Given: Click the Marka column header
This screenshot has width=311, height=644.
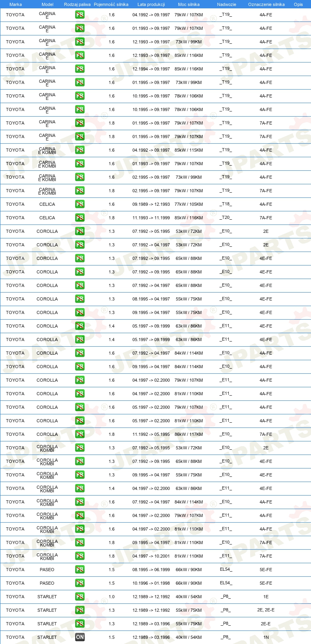Looking at the screenshot, I should (x=16, y=4).
